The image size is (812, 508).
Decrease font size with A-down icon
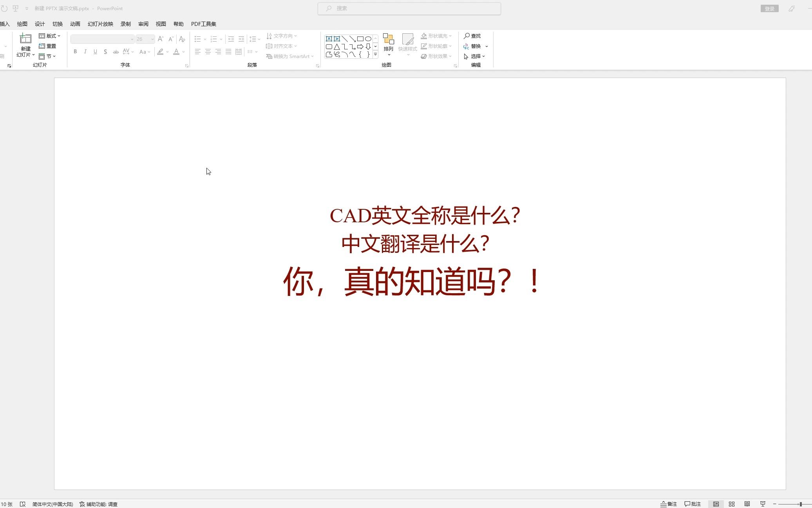pyautogui.click(x=171, y=39)
